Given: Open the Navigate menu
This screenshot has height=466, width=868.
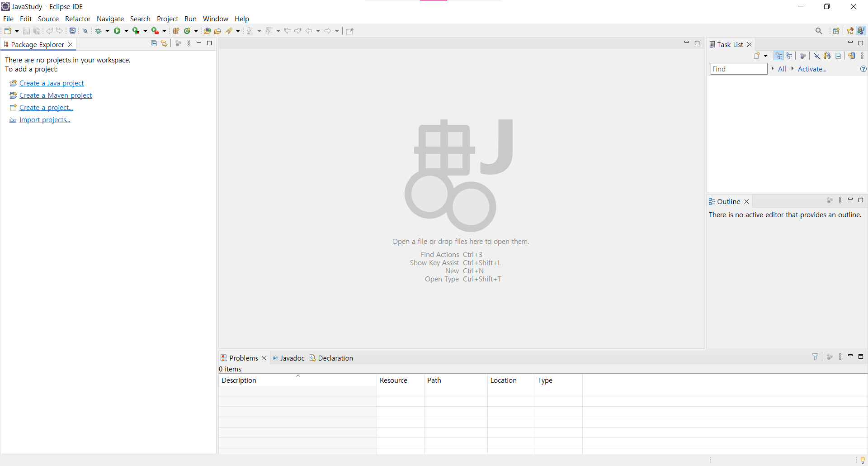Looking at the screenshot, I should point(110,19).
